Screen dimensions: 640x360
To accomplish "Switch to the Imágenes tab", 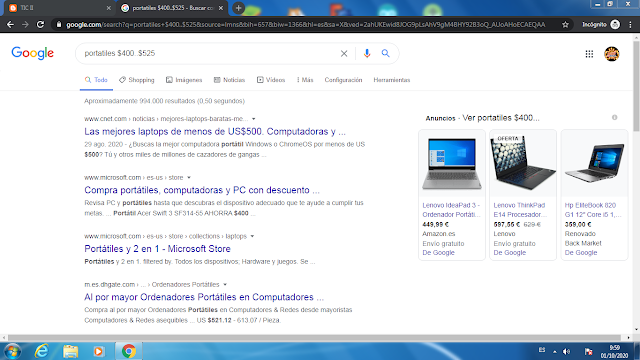I will [x=184, y=80].
